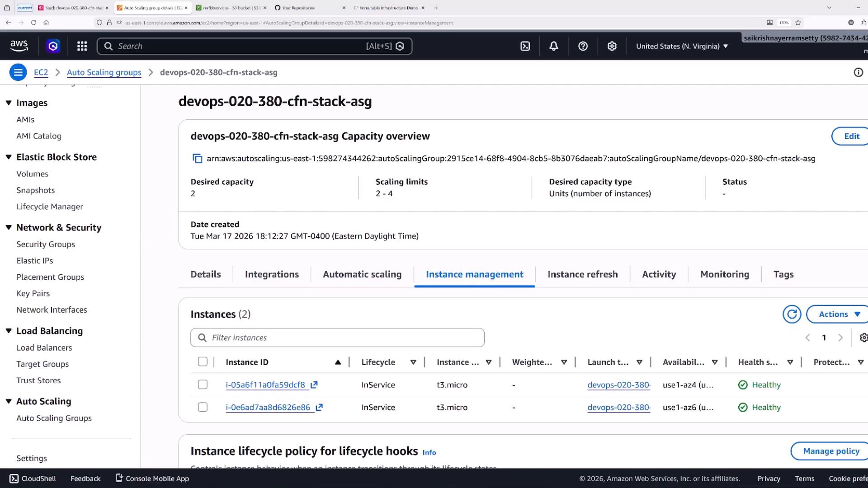
Task: Open the AWS services grid menu
Action: [x=82, y=46]
